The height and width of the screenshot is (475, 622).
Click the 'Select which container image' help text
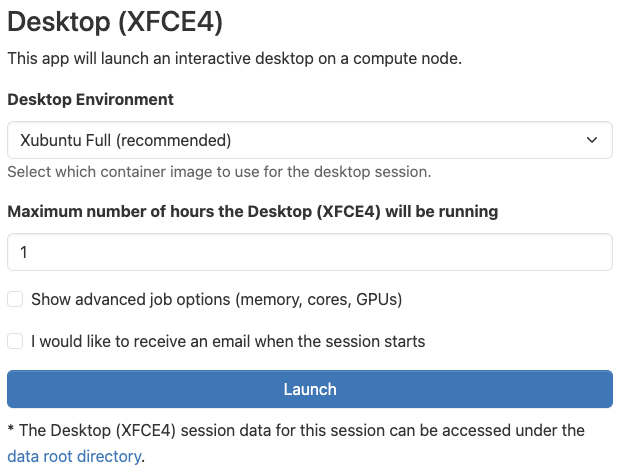pyautogui.click(x=219, y=172)
